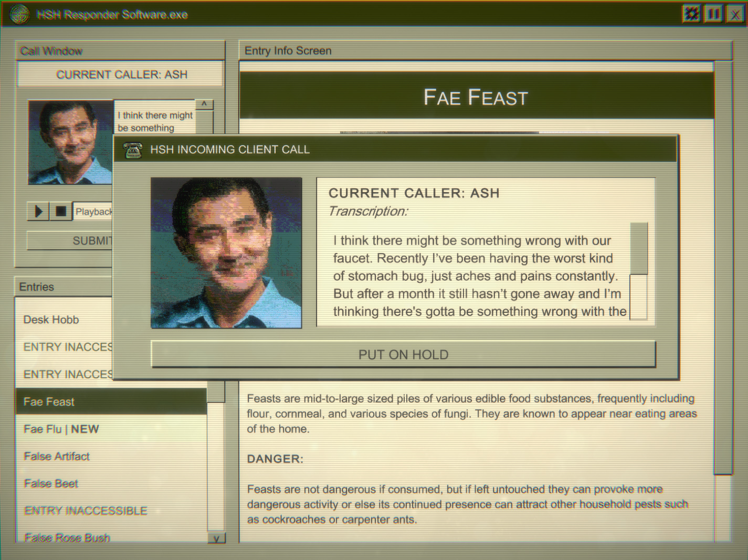Put the incoming caller on hold

403,355
